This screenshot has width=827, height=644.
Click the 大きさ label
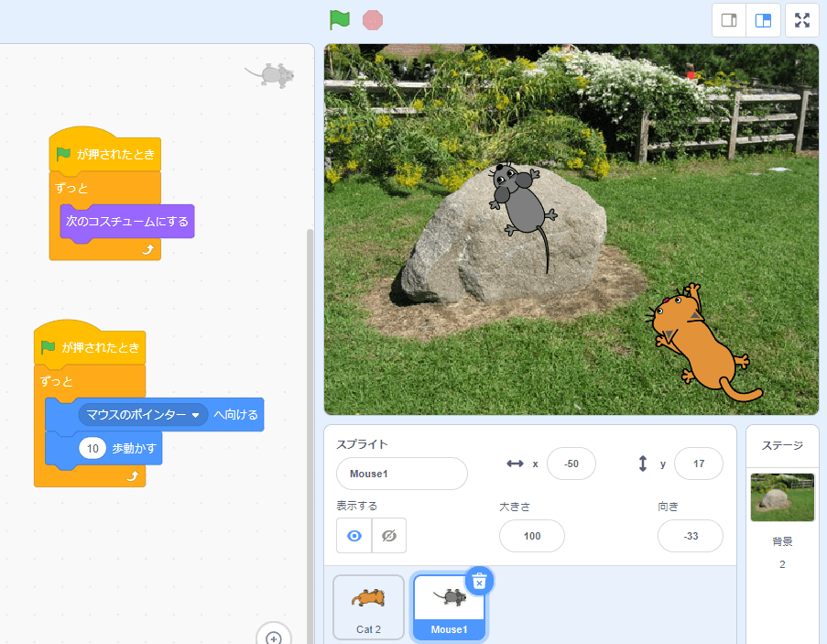pos(514,507)
